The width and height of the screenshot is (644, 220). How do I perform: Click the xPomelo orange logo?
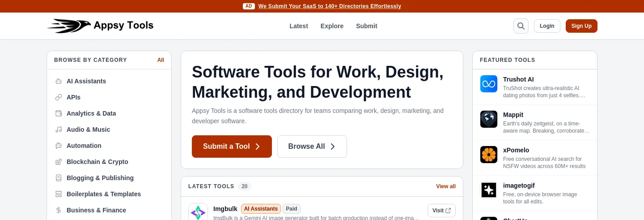pos(489,155)
